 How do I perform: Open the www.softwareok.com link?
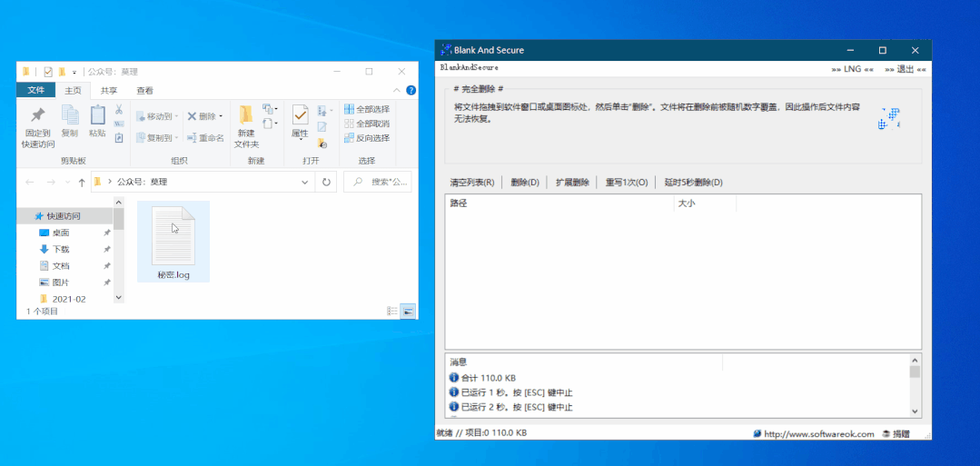click(818, 434)
